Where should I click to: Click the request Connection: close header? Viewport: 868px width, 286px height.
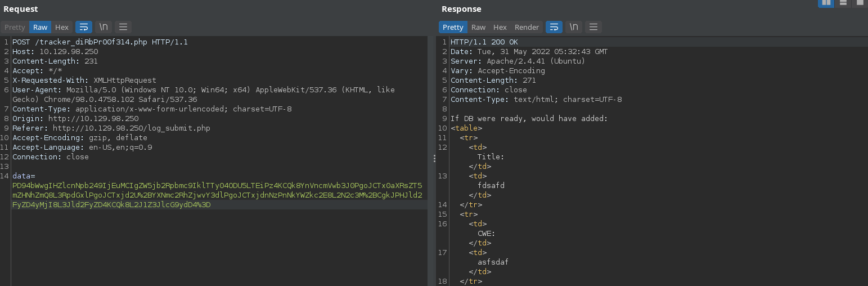tap(51, 157)
